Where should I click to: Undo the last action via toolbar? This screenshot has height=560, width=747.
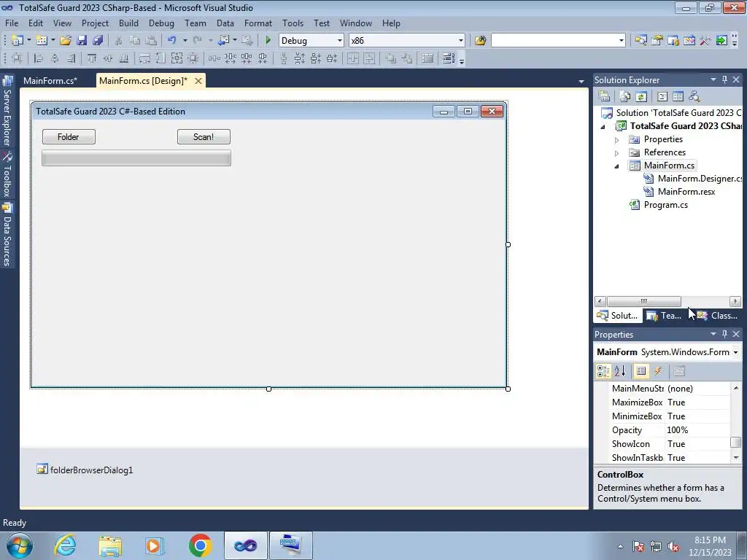click(x=172, y=41)
